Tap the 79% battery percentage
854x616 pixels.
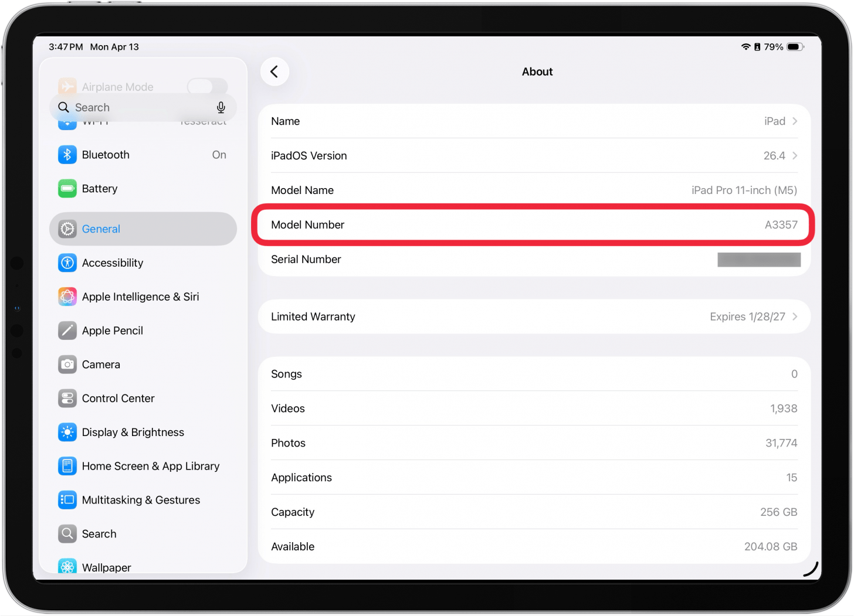pos(773,47)
